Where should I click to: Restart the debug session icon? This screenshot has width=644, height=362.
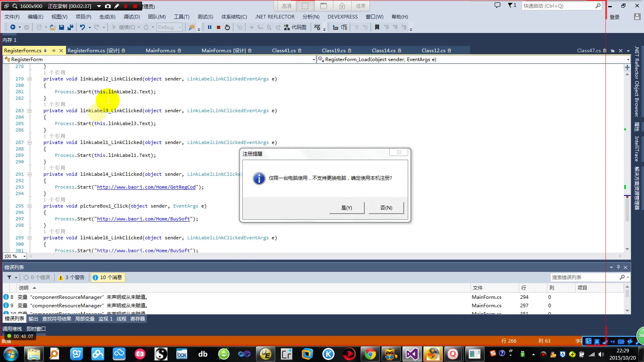[x=227, y=27]
